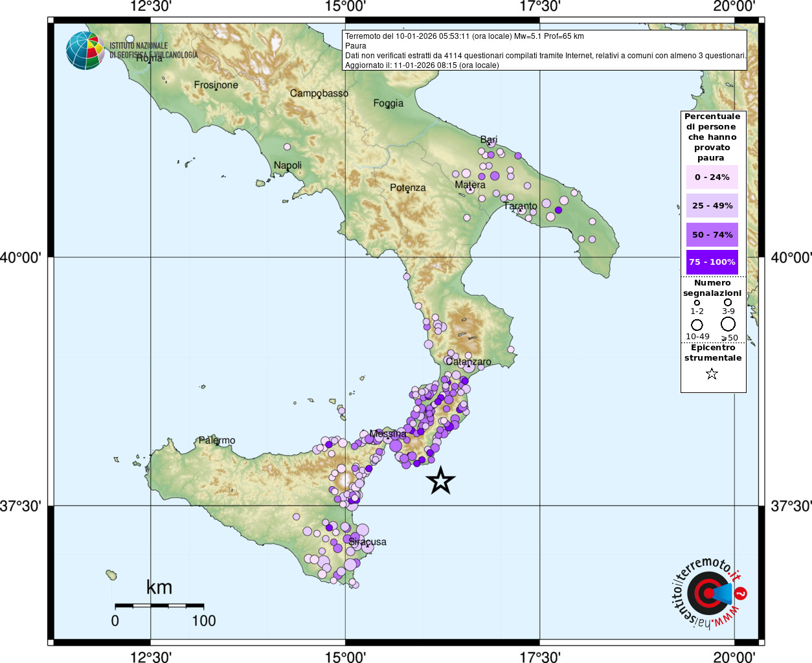Select the Napoli label on the map
This screenshot has width=812, height=663.
[288, 165]
